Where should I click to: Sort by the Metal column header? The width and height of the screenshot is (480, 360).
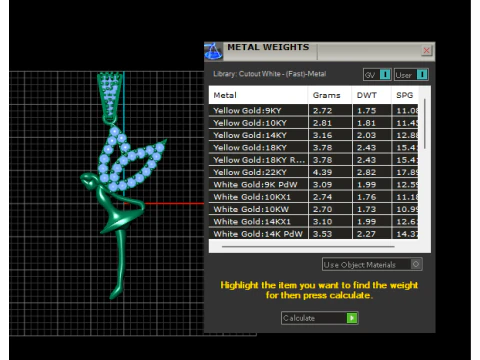pos(258,95)
